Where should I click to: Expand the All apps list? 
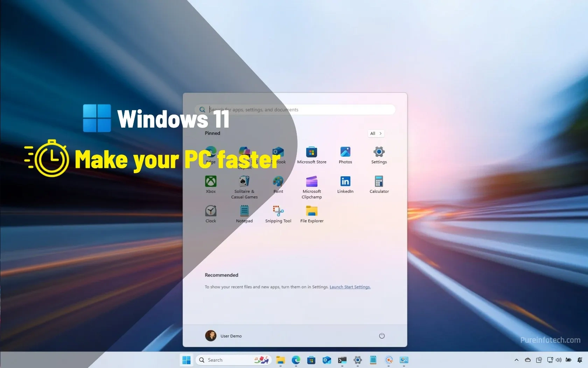[376, 134]
